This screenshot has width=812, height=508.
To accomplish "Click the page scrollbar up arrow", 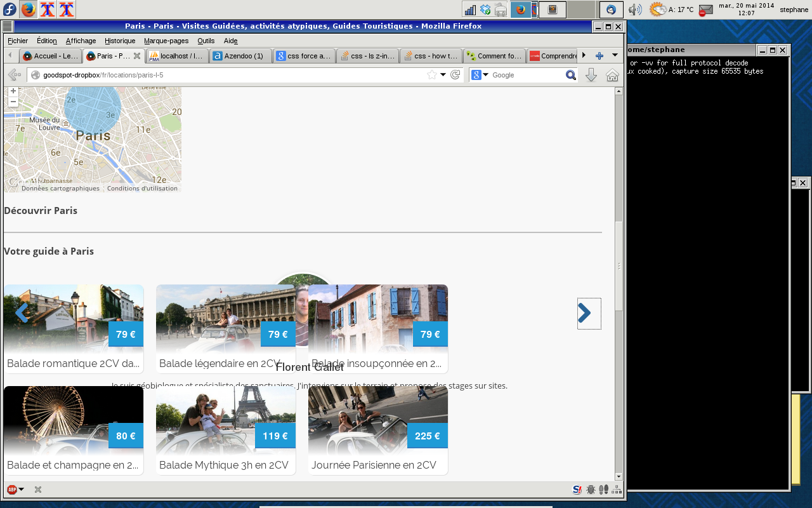I will pyautogui.click(x=619, y=91).
